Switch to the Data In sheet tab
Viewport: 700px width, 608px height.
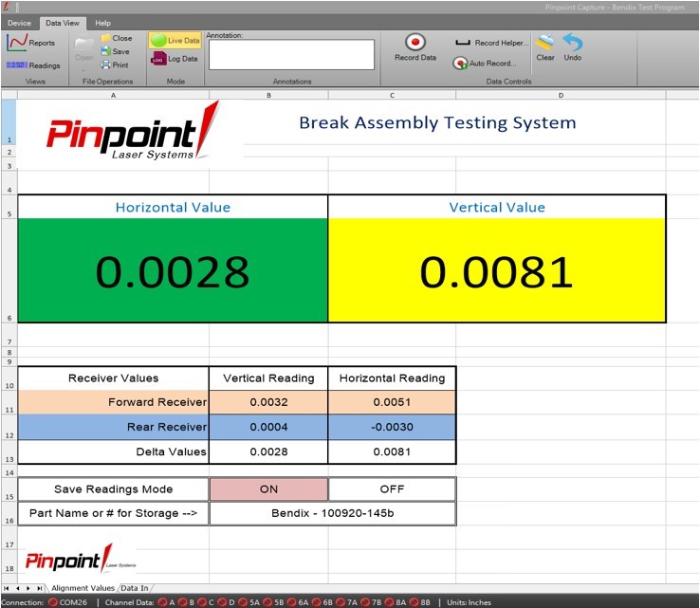click(135, 588)
